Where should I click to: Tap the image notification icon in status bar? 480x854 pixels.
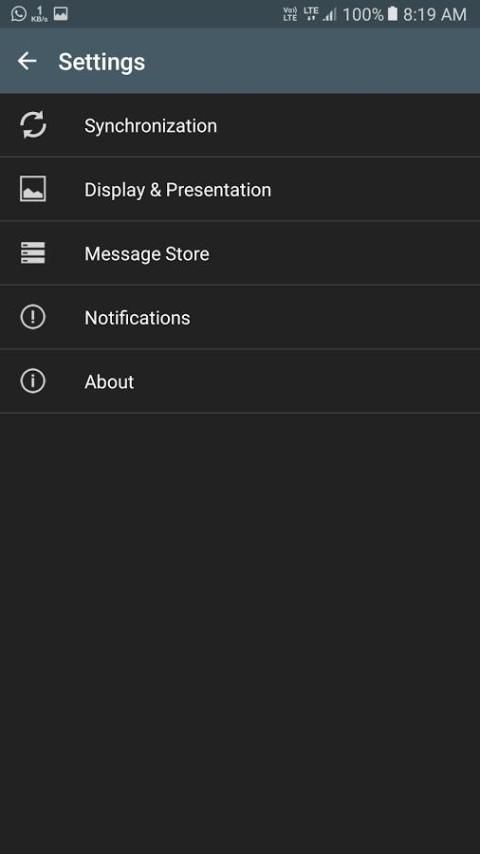coord(60,14)
